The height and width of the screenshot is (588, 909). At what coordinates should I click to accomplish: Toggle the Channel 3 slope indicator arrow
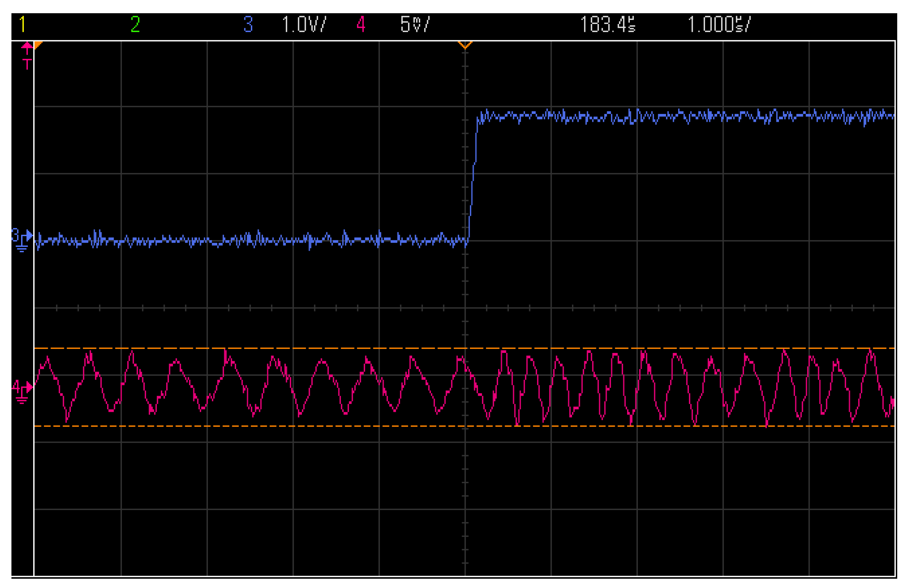(30, 235)
